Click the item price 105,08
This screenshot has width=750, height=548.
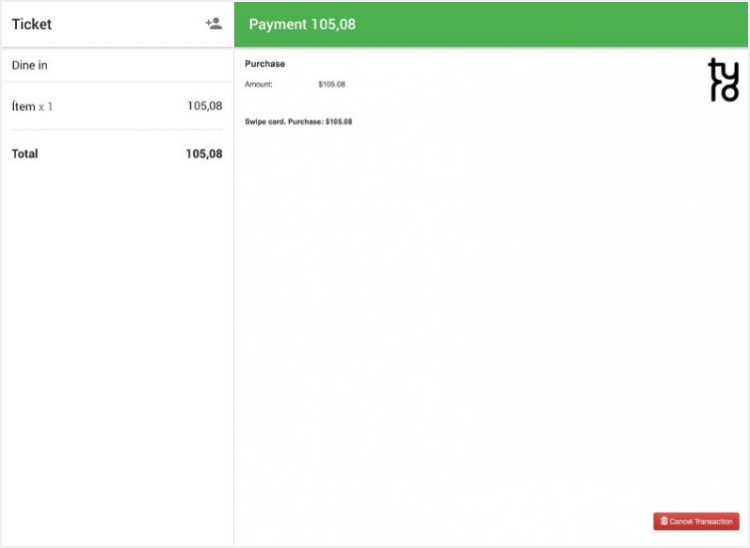click(204, 106)
